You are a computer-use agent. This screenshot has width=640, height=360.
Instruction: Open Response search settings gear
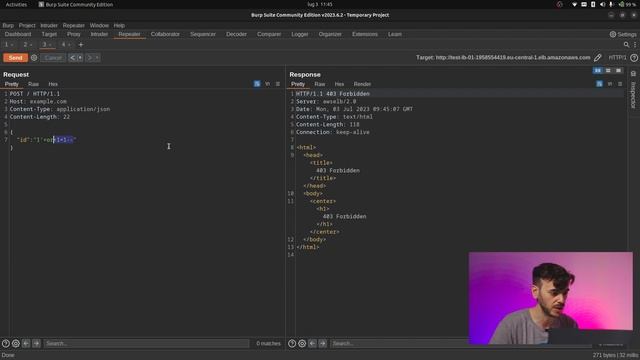(302, 344)
